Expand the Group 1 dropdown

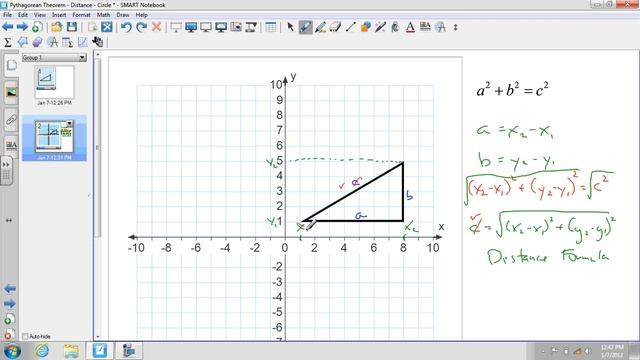coord(82,58)
